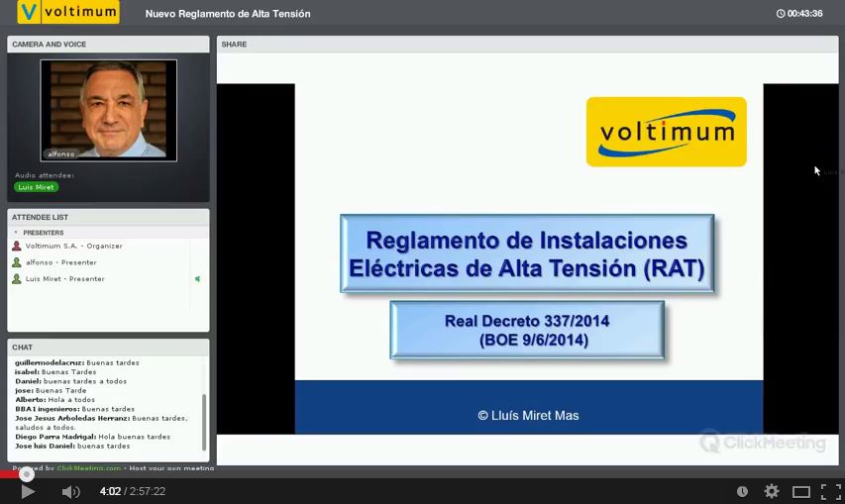
Task: Click Luis Miret's green speaker icon
Action: point(197,279)
